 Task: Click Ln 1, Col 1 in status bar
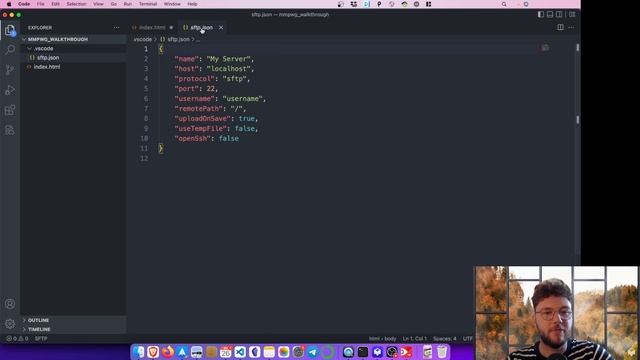414,338
